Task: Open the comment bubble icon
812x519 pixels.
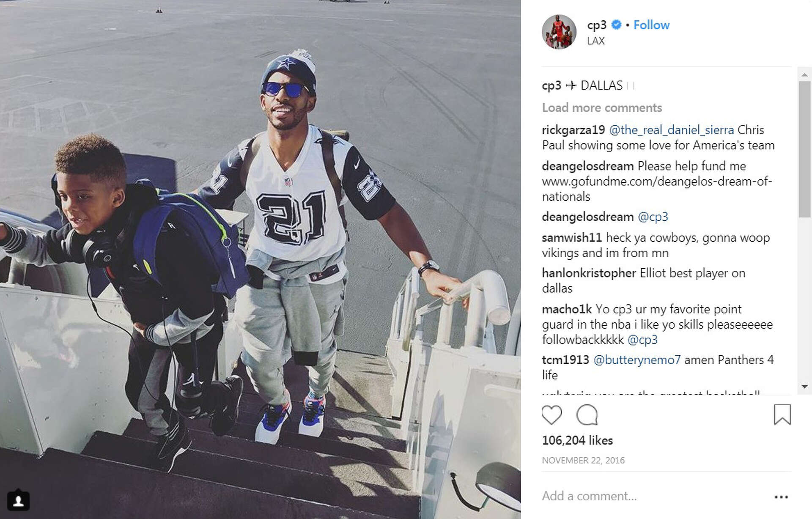Action: coord(587,415)
